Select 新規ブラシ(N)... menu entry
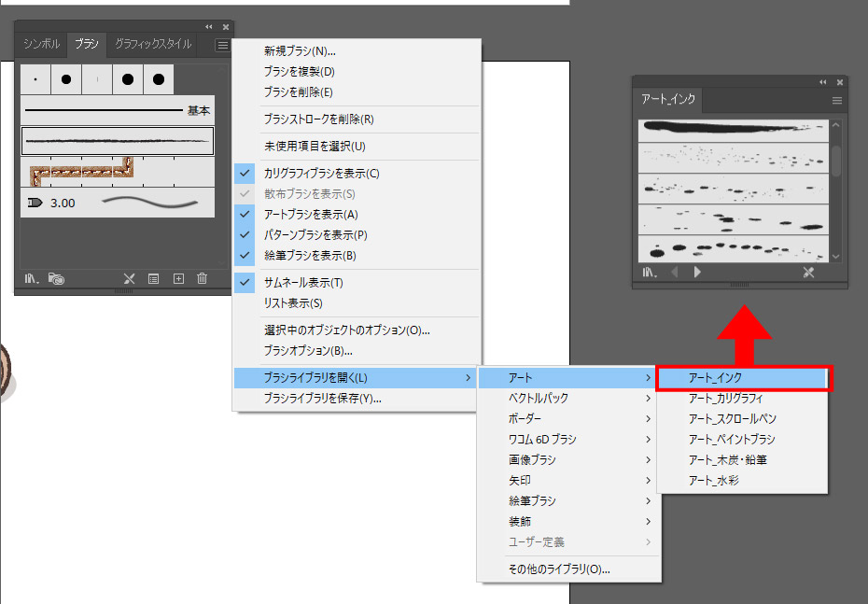868x604 pixels. click(x=300, y=51)
